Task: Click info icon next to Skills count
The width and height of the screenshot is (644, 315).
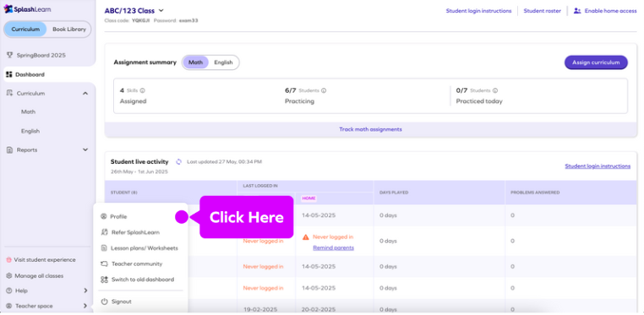Action: point(143,90)
